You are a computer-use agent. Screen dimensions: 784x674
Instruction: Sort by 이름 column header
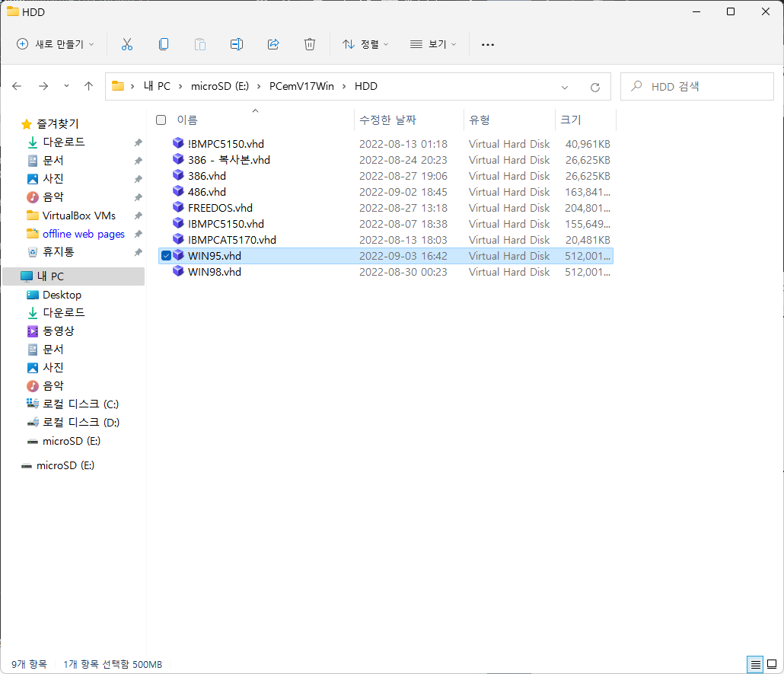click(x=187, y=120)
